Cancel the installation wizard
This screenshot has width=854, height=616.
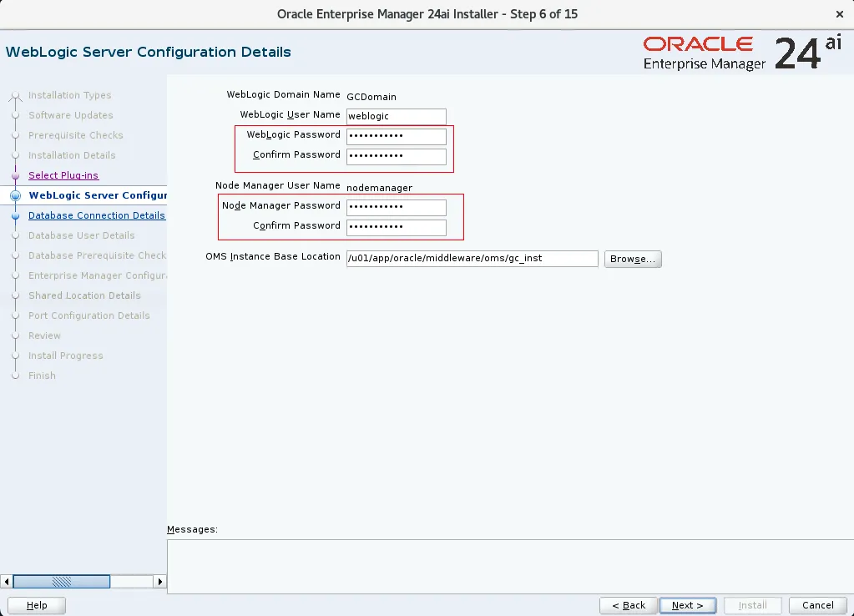pyautogui.click(x=817, y=605)
